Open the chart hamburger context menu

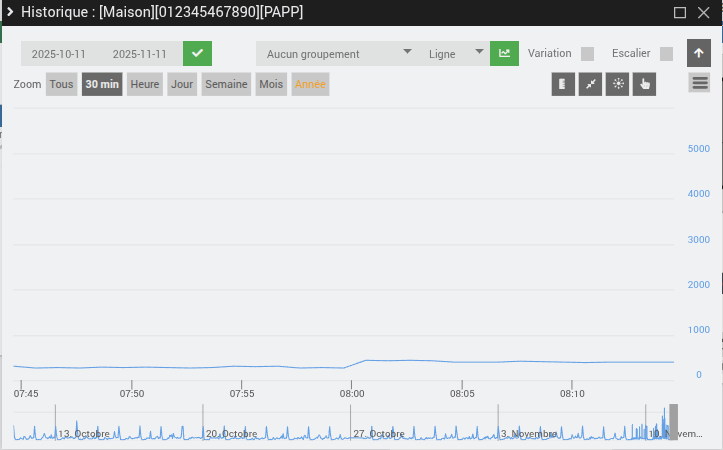tap(699, 83)
